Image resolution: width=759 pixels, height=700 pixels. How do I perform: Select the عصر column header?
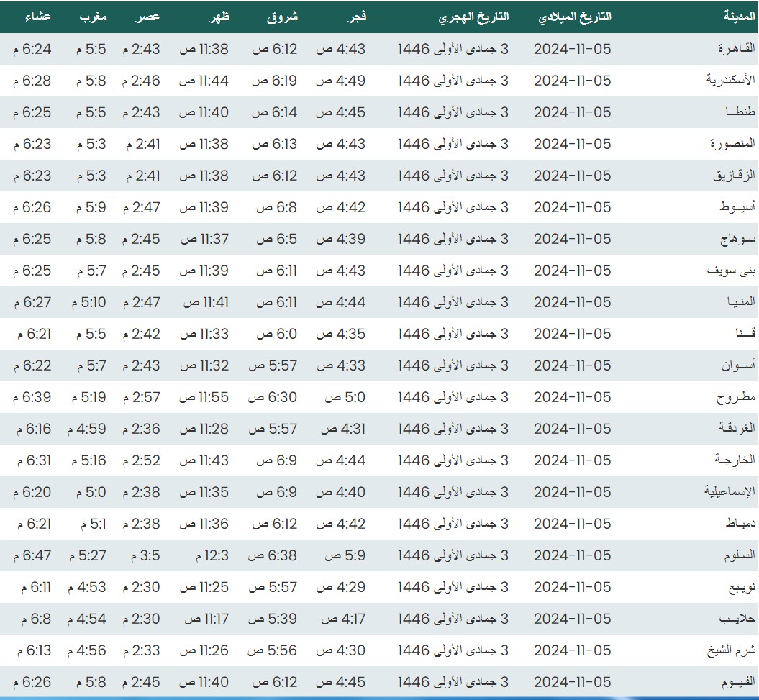pos(150,17)
